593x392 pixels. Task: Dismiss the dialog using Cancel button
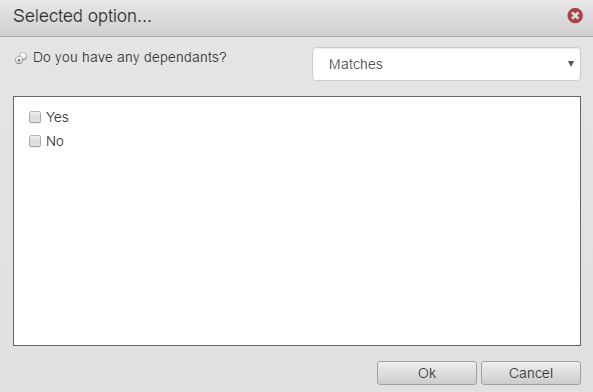click(x=531, y=373)
